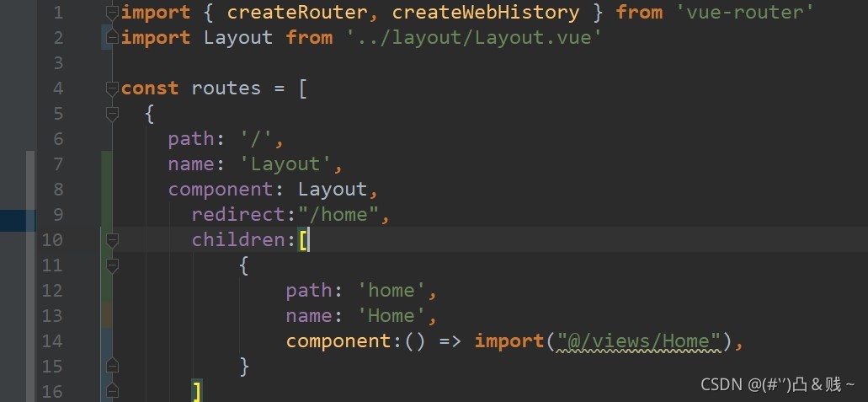Collapse the child object fold on line 11
This screenshot has height=402, width=868.
coord(112,265)
